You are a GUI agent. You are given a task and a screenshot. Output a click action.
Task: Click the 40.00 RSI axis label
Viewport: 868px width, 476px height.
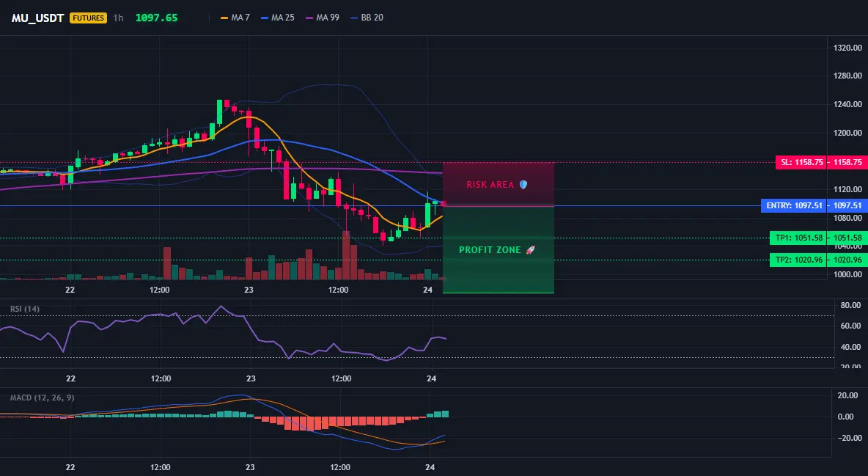(x=850, y=347)
